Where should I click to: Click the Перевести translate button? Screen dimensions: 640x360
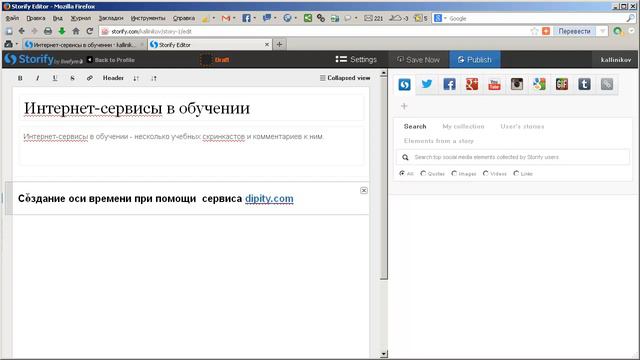(574, 31)
